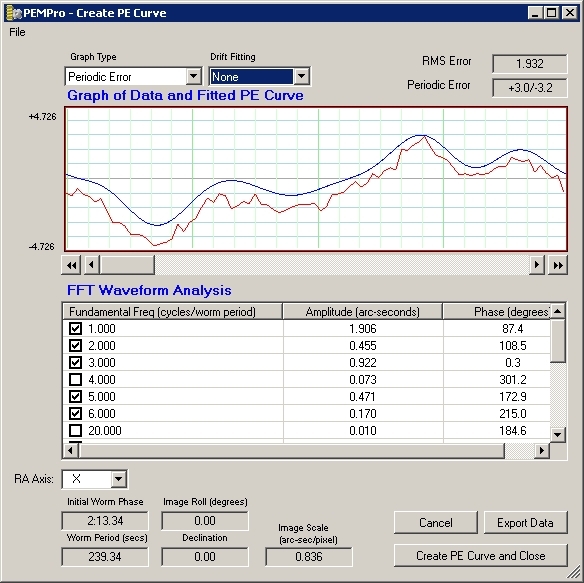Click FFT table horizontal scroll-left arrow
The width and height of the screenshot is (584, 583).
point(70,451)
